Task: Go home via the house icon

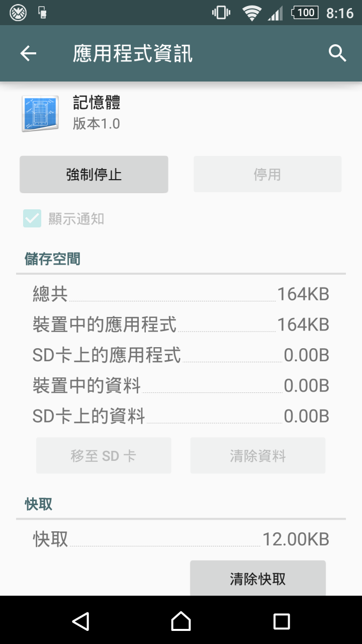Action: coord(181,621)
